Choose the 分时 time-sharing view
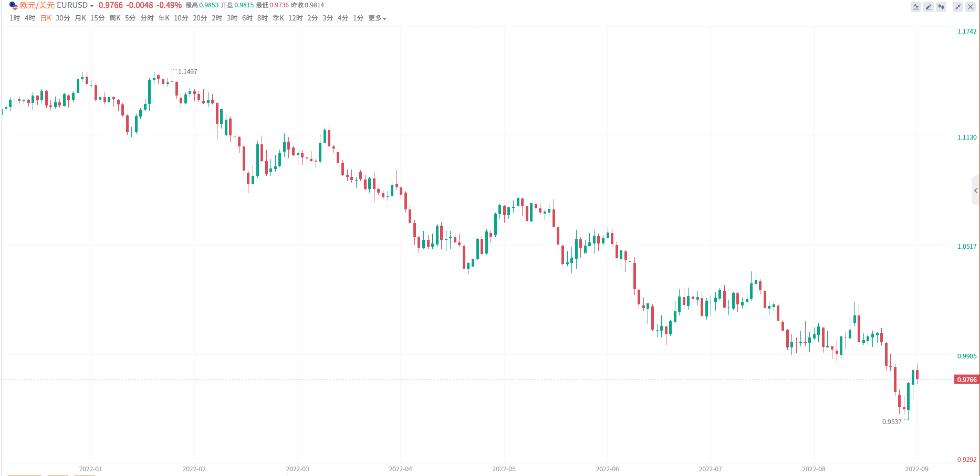This screenshot has height=476, width=980. pyautogui.click(x=147, y=18)
